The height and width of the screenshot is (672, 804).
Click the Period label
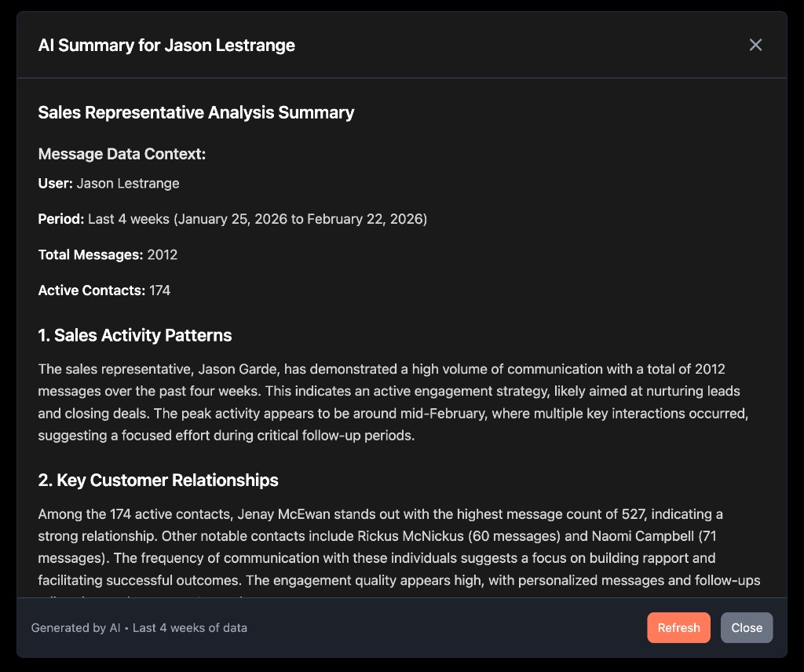tap(60, 219)
